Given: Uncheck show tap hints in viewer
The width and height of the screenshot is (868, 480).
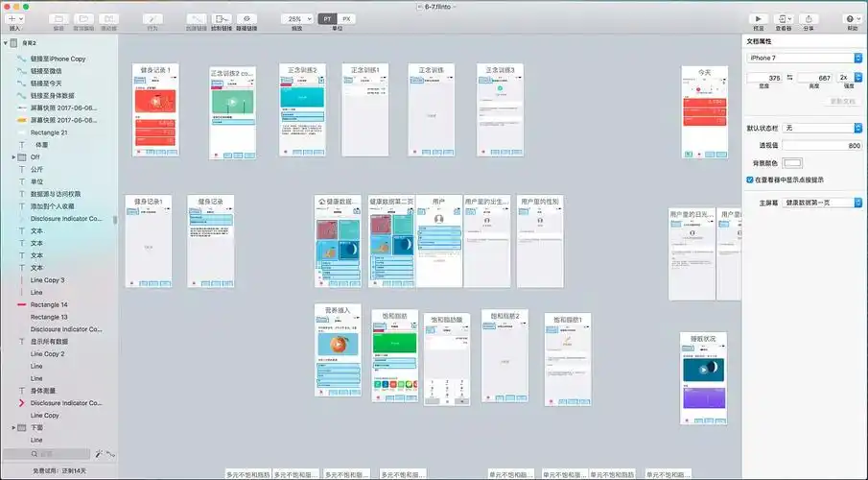Looking at the screenshot, I should (750, 180).
